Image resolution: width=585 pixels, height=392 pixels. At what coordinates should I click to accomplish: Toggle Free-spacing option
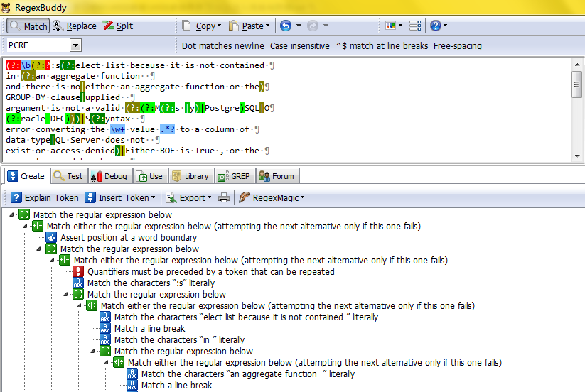457,46
